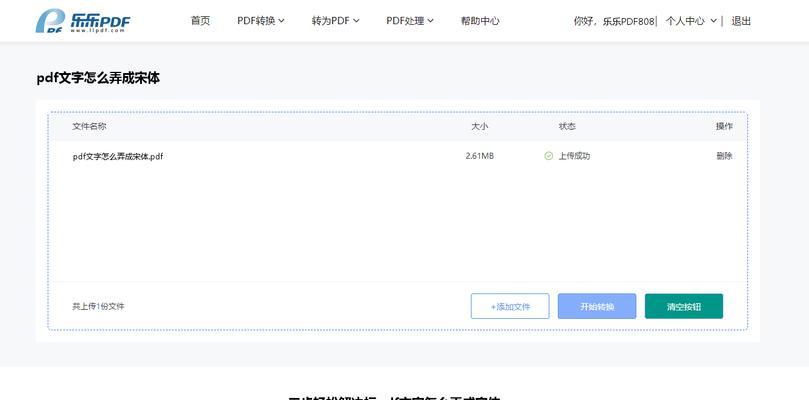Click the 文件名称 column header
The height and width of the screenshot is (400, 809).
click(89, 126)
